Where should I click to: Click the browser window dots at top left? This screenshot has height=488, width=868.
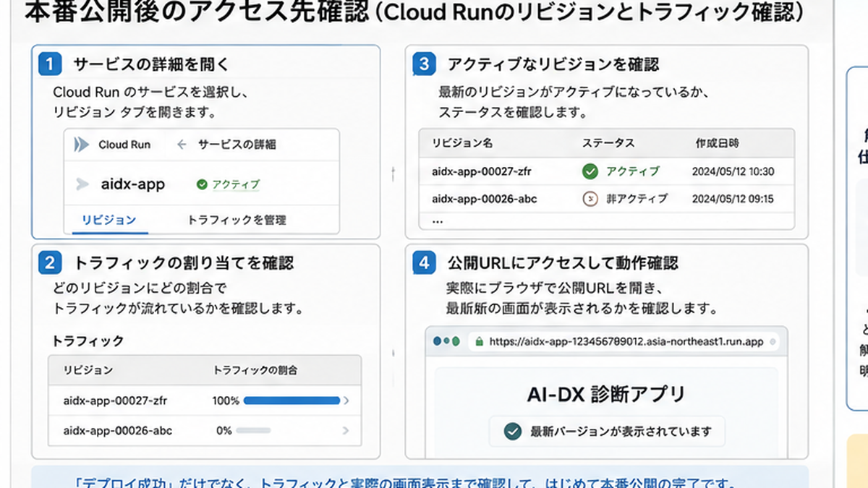(x=446, y=341)
